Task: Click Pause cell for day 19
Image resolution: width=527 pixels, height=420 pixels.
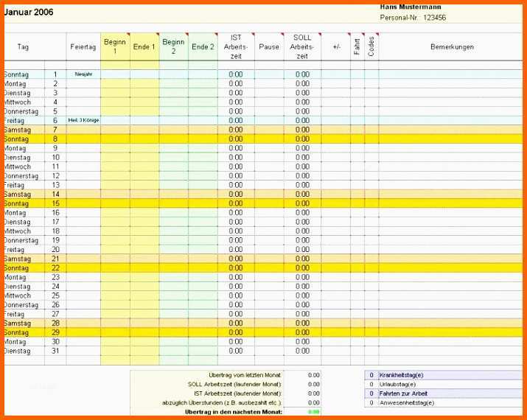Action: coord(269,240)
